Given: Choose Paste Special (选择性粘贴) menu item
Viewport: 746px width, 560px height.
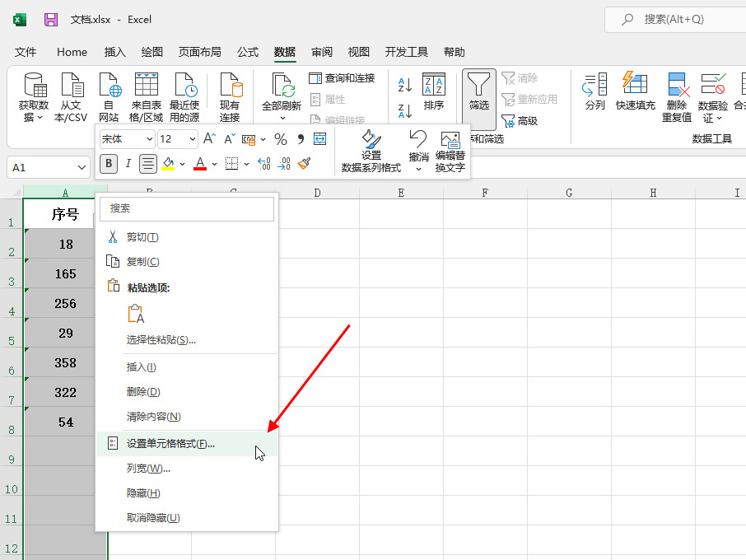Looking at the screenshot, I should coord(186,340).
